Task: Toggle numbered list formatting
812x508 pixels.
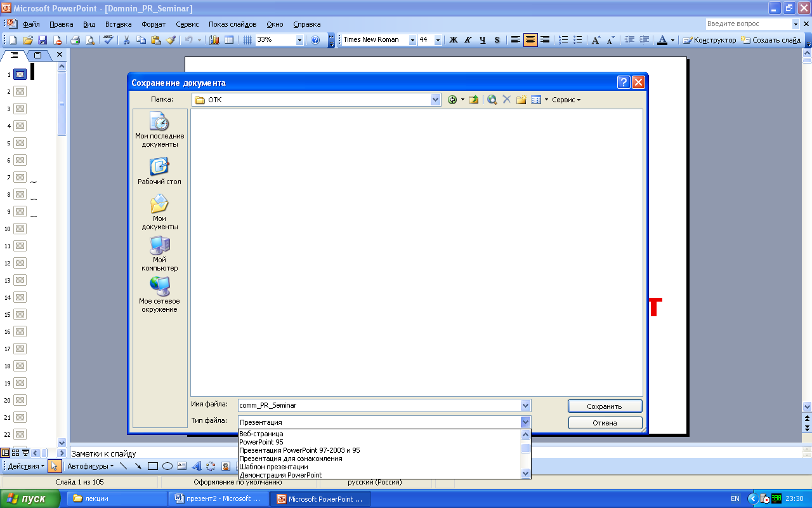Action: click(563, 40)
